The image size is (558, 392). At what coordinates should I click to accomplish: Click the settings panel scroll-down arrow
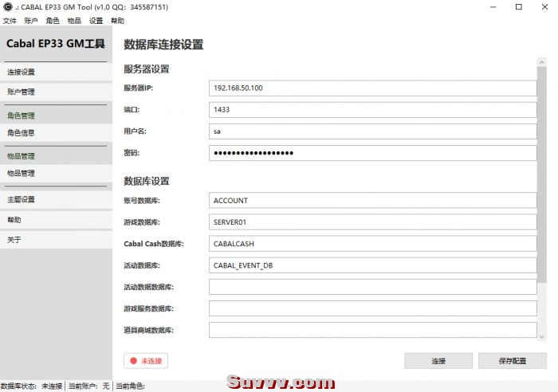tap(541, 336)
